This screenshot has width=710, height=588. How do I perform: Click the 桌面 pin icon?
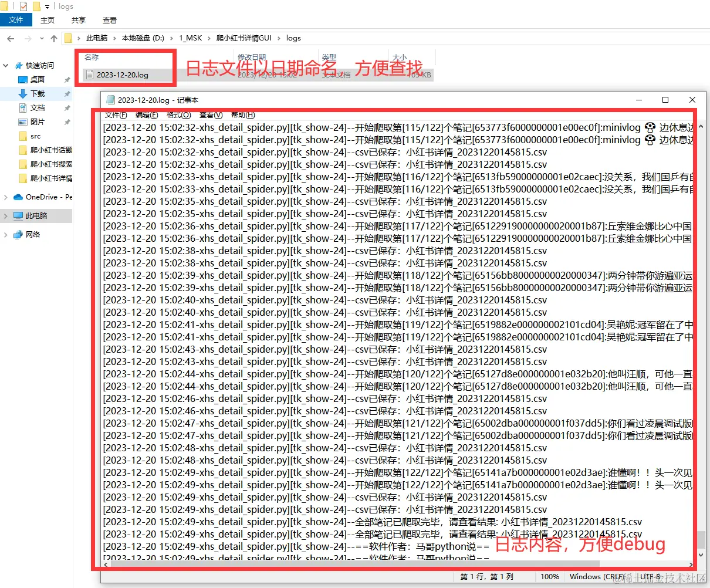pyautogui.click(x=67, y=80)
